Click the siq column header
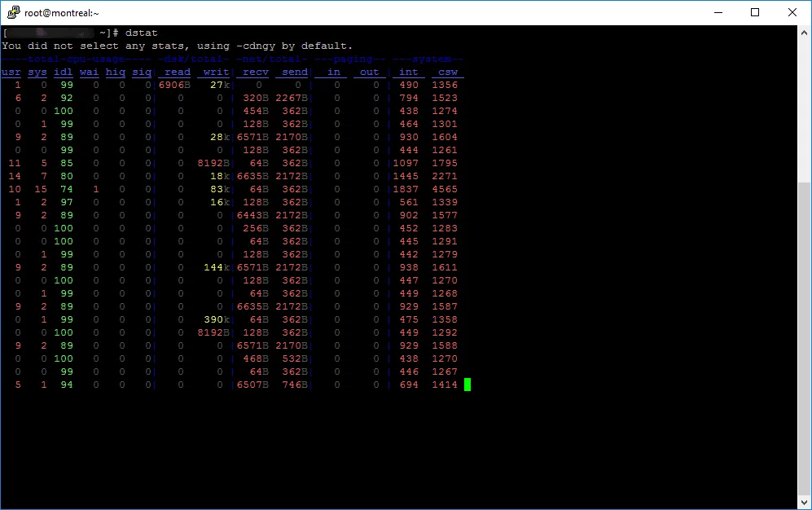 click(142, 72)
